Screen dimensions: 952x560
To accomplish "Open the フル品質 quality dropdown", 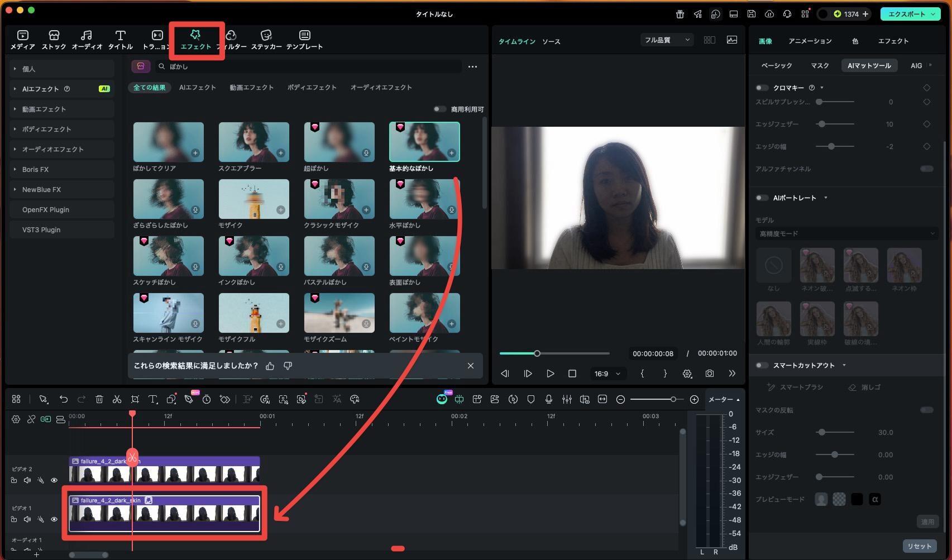I will [667, 40].
